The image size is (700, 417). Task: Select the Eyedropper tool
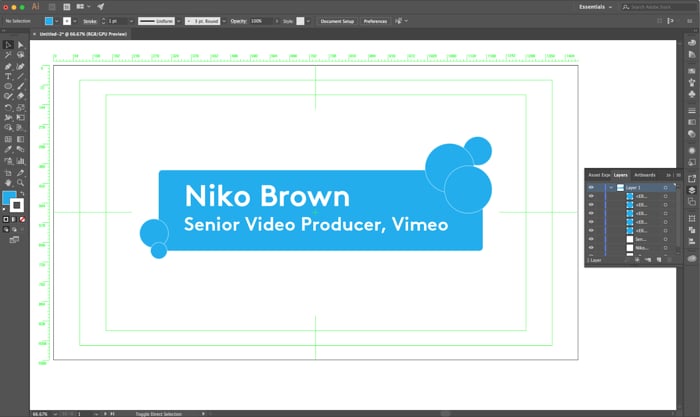pyautogui.click(x=8, y=150)
